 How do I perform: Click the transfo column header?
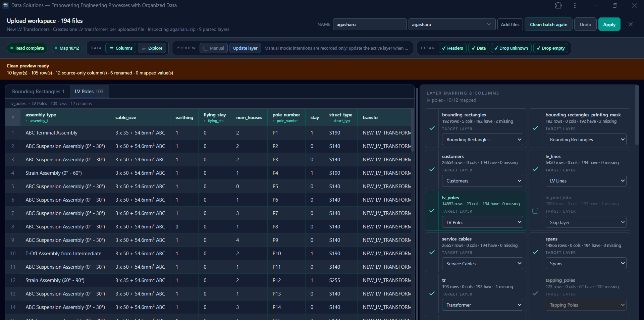(384, 117)
